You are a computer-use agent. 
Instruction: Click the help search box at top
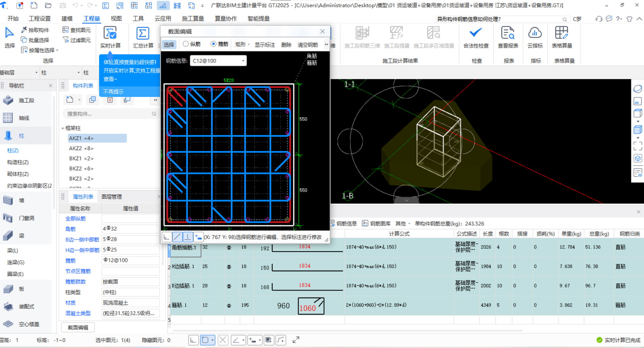pos(502,19)
